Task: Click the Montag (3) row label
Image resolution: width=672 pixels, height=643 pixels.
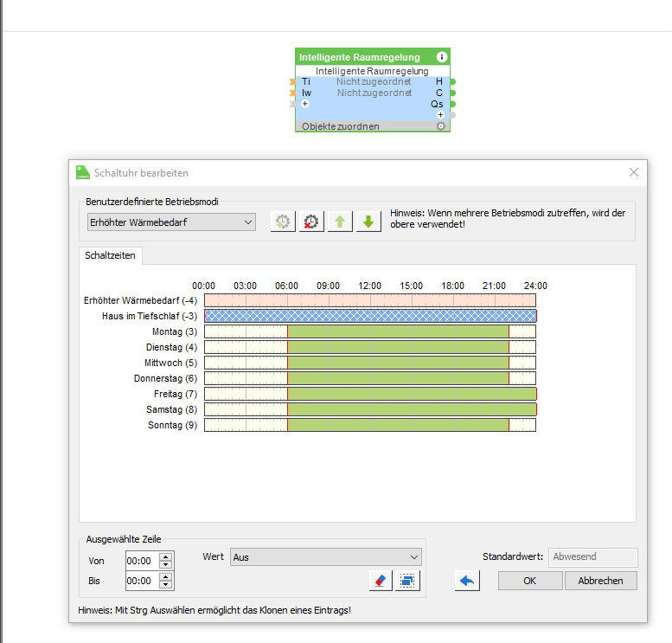Action: pos(175,331)
